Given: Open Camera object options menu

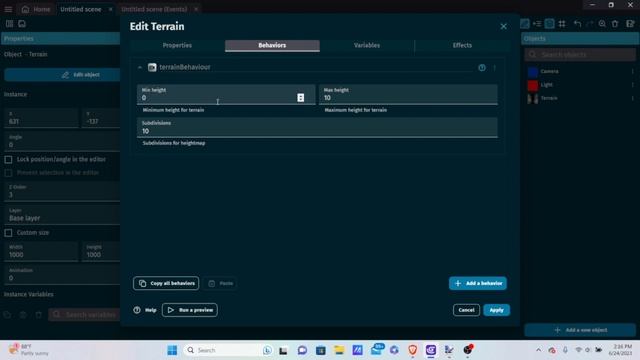Looking at the screenshot, I should pyautogui.click(x=632, y=71).
